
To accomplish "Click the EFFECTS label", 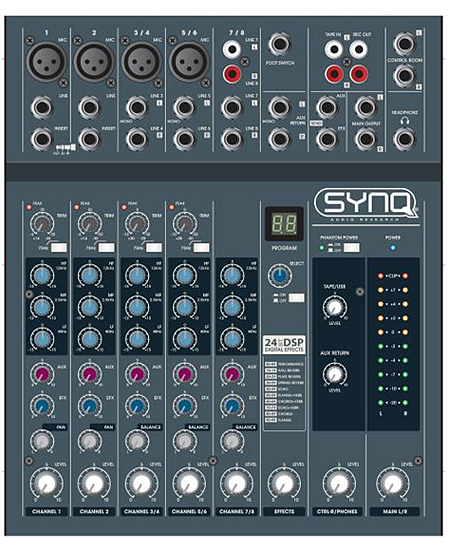I will 284,511.
